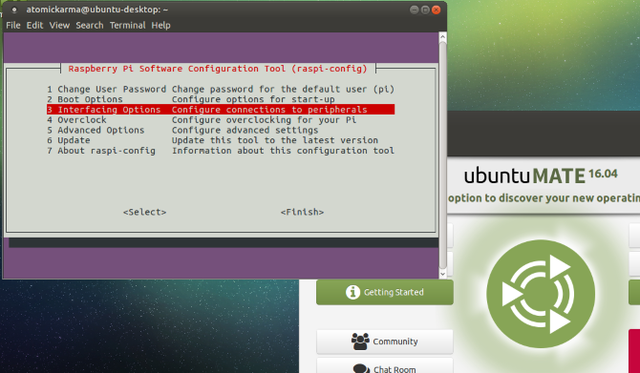Click the terminal scrollbar down arrow

point(443,274)
